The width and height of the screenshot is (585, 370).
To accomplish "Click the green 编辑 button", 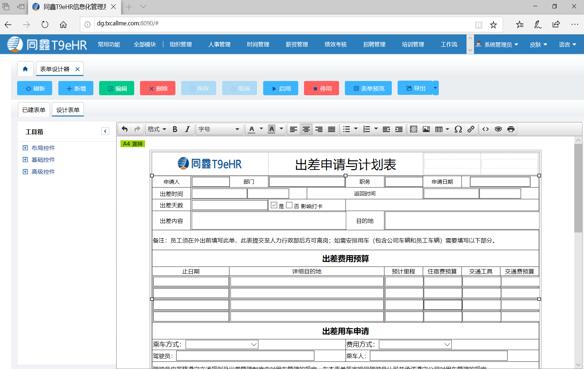I will pyautogui.click(x=117, y=88).
